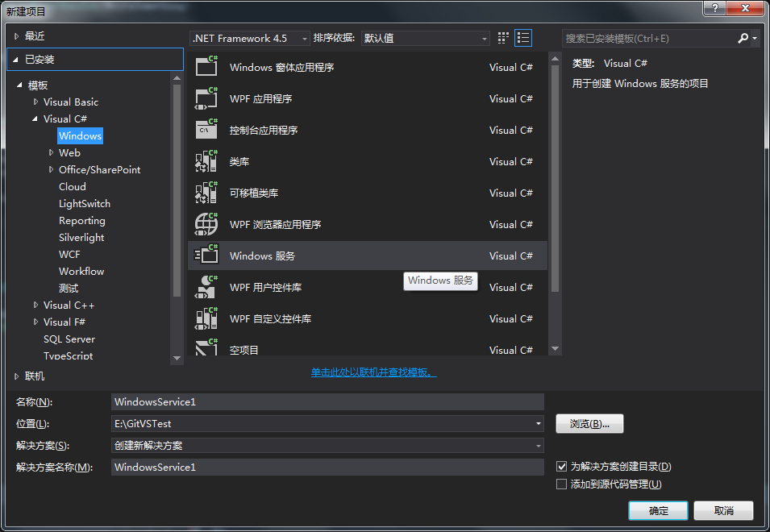Select the Windows 窗体应用程序 template icon
The height and width of the screenshot is (532, 770).
pyautogui.click(x=206, y=66)
